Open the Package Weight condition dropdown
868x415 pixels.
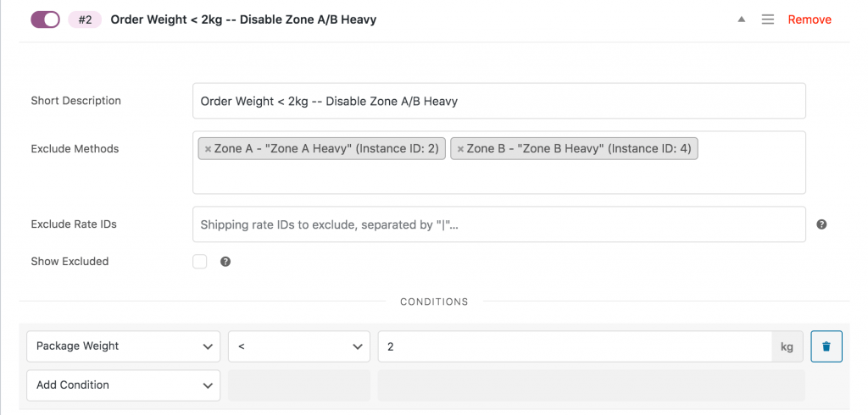coord(124,346)
